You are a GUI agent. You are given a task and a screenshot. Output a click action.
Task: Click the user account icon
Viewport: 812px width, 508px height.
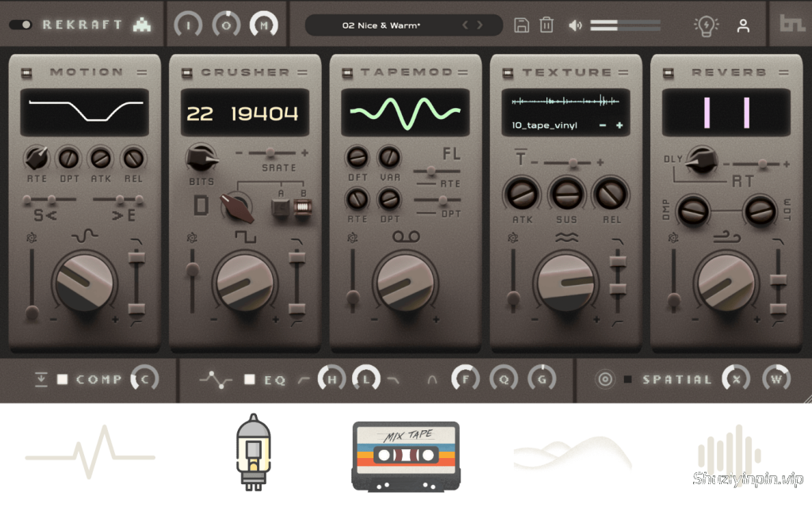743,25
